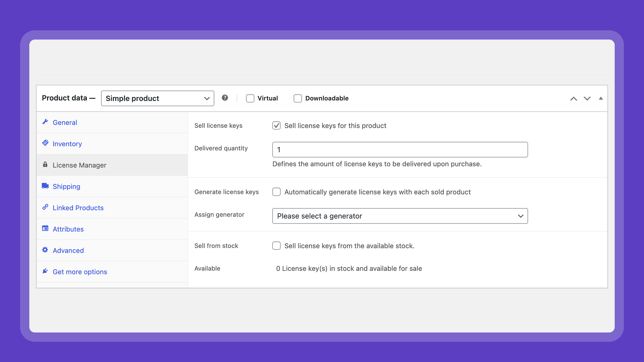This screenshot has height=362, width=644.
Task: Enable the Virtual checkbox
Action: pos(250,98)
